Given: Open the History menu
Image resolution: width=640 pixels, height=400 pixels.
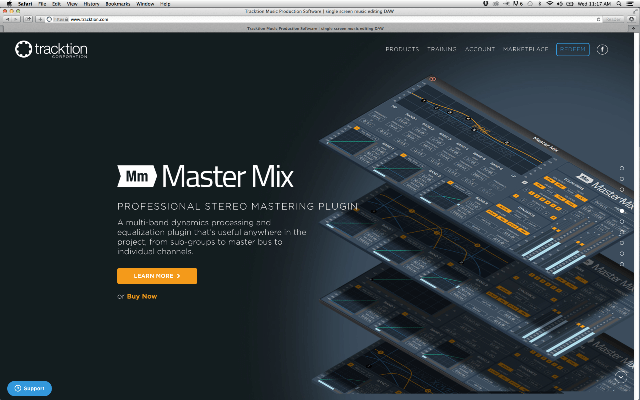Looking at the screenshot, I should pos(91,4).
